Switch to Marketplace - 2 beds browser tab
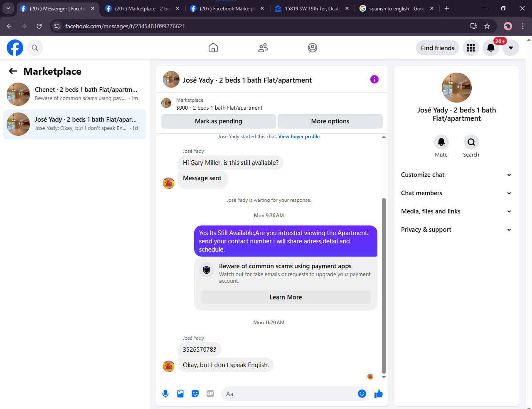532x409 pixels. coord(142,8)
